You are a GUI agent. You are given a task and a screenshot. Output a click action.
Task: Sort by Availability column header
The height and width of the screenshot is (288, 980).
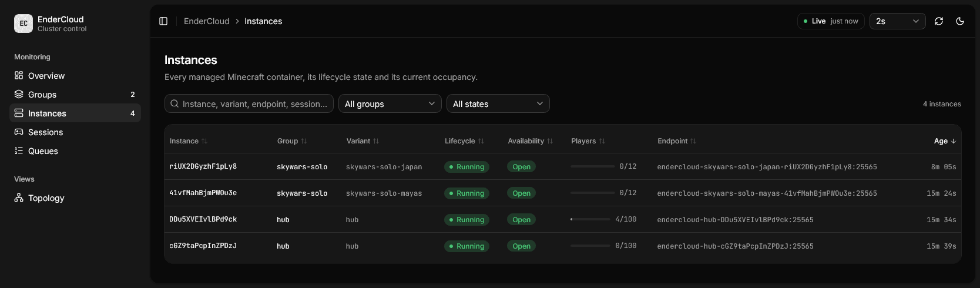tap(530, 141)
